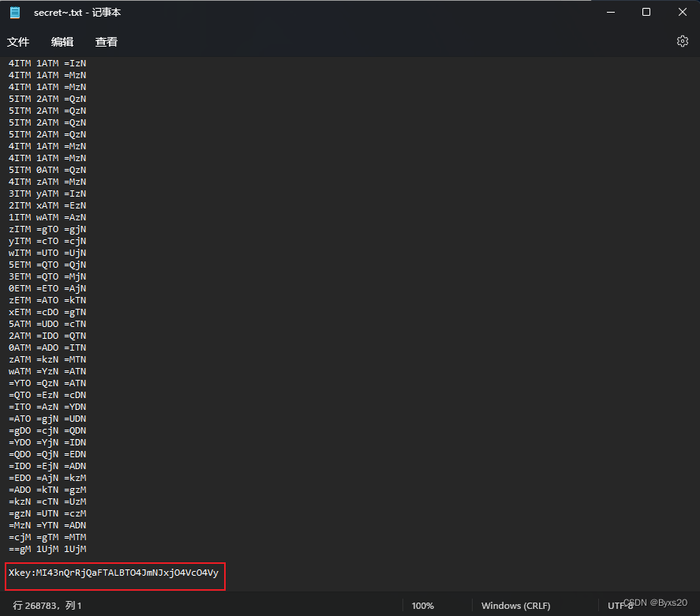The height and width of the screenshot is (616, 700).
Task: Click the line '=ADO =kTN =gzM'
Action: coord(47,490)
